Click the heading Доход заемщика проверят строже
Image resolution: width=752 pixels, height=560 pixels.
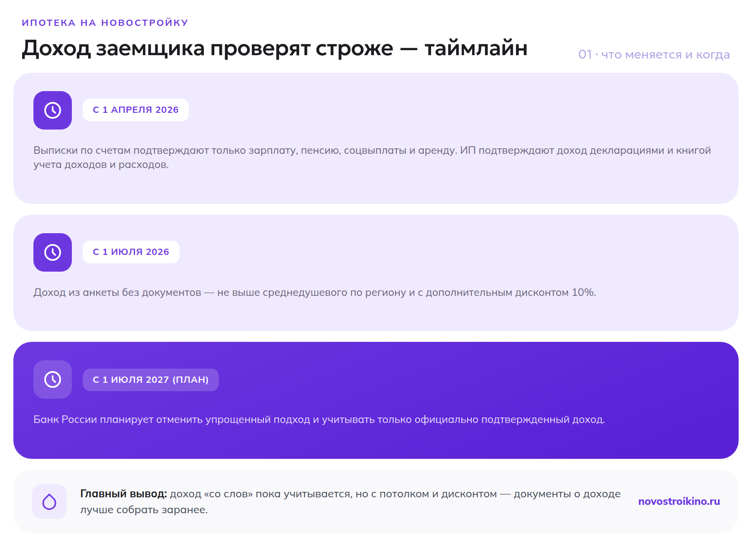pyautogui.click(x=274, y=48)
